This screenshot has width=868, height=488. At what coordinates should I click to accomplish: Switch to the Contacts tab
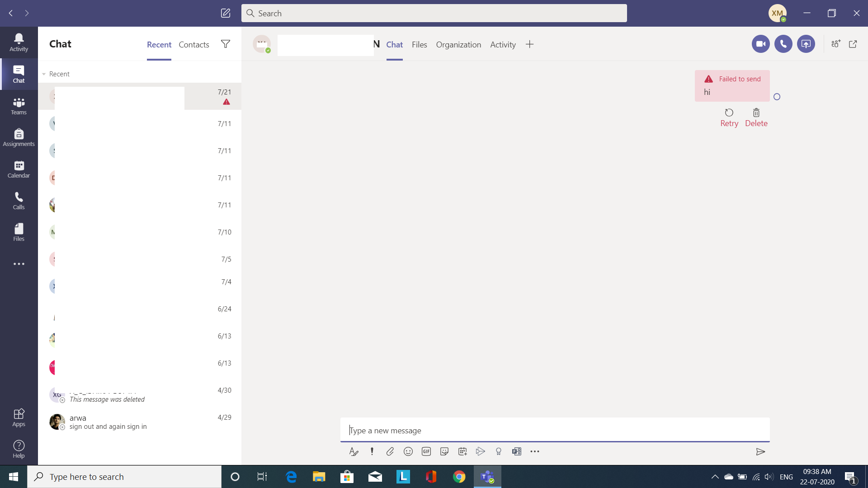pos(193,44)
